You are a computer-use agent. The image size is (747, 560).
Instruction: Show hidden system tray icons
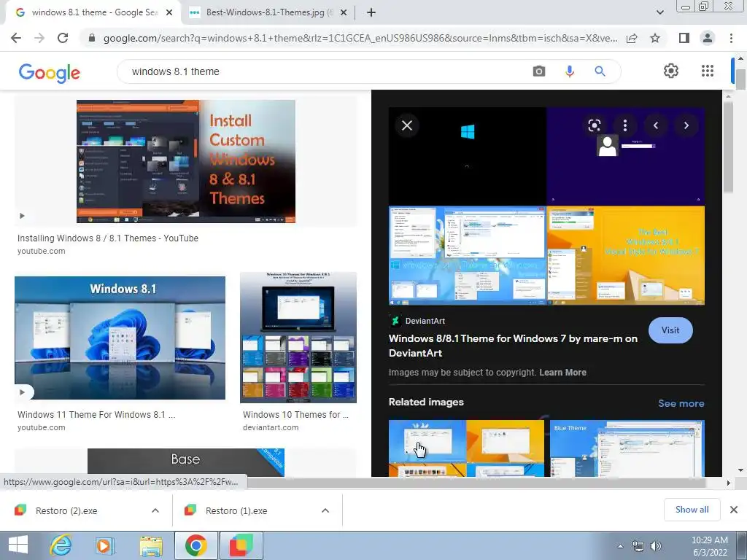(620, 546)
